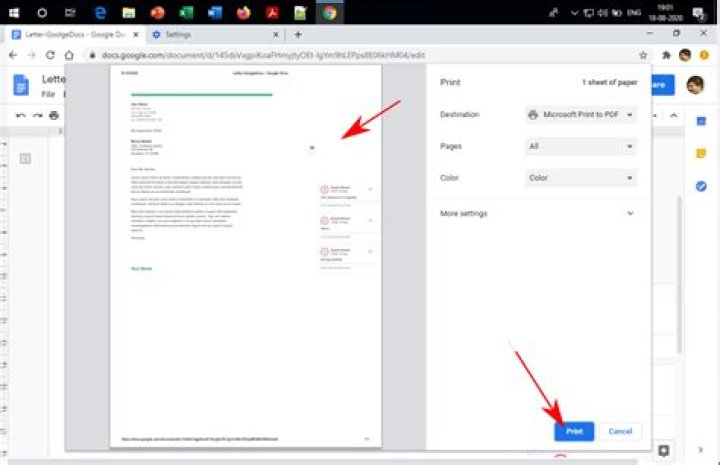This screenshot has height=465, width=720.
Task: Open Google Tasks side panel
Action: (701, 186)
